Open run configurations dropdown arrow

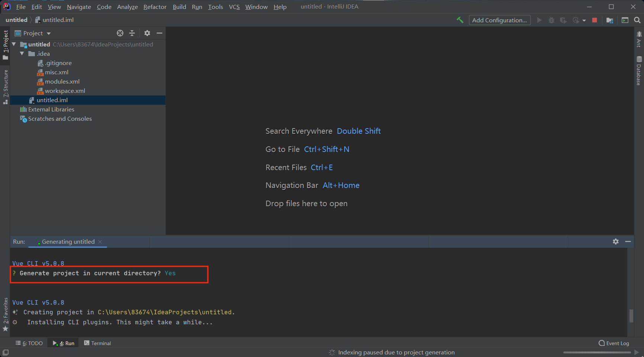point(584,20)
